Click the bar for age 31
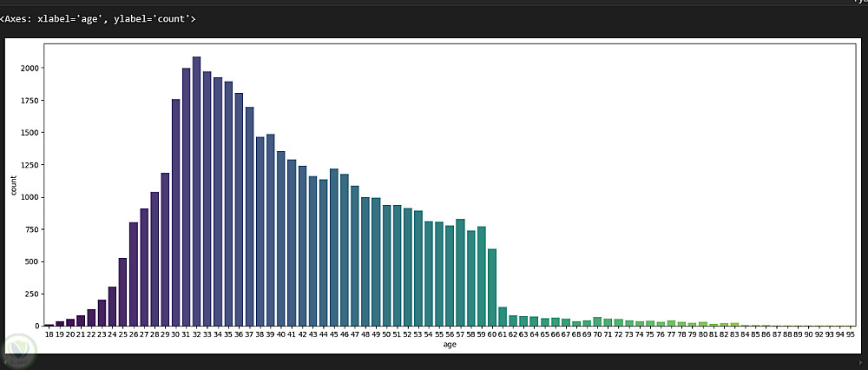The image size is (868, 370). coord(186,197)
